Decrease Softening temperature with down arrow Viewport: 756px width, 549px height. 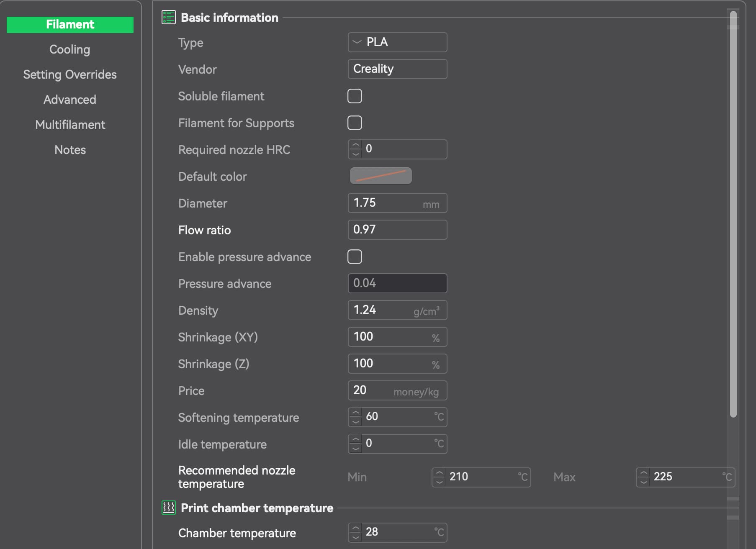click(x=355, y=422)
